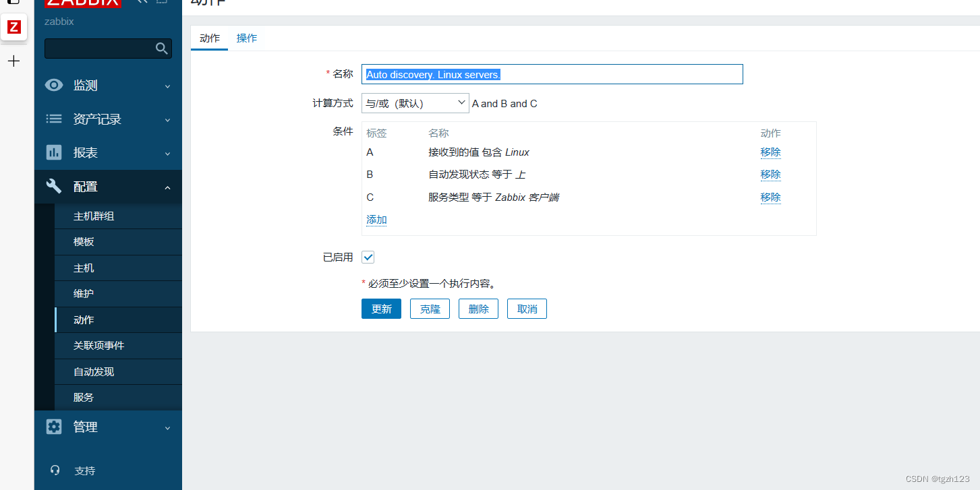The height and width of the screenshot is (490, 980).
Task: Expand the 管理 menu chevron
Action: pyautogui.click(x=168, y=427)
